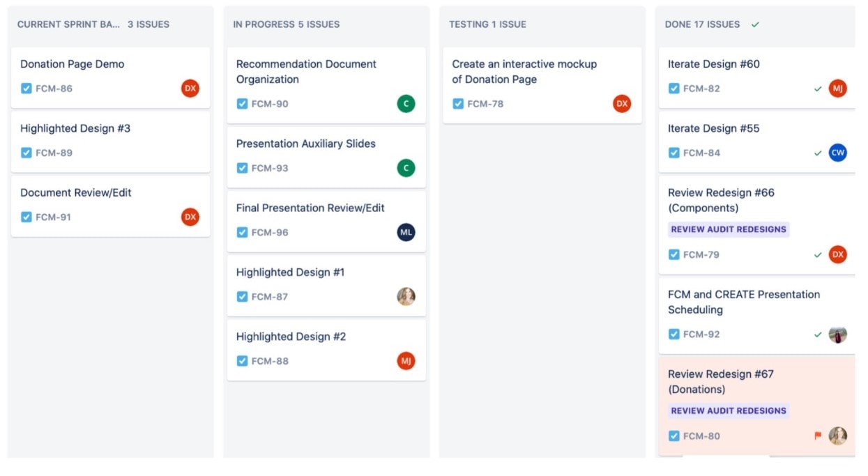Viewport: 868px width, 476px height.
Task: Click the Testing column header
Action: coord(487,24)
